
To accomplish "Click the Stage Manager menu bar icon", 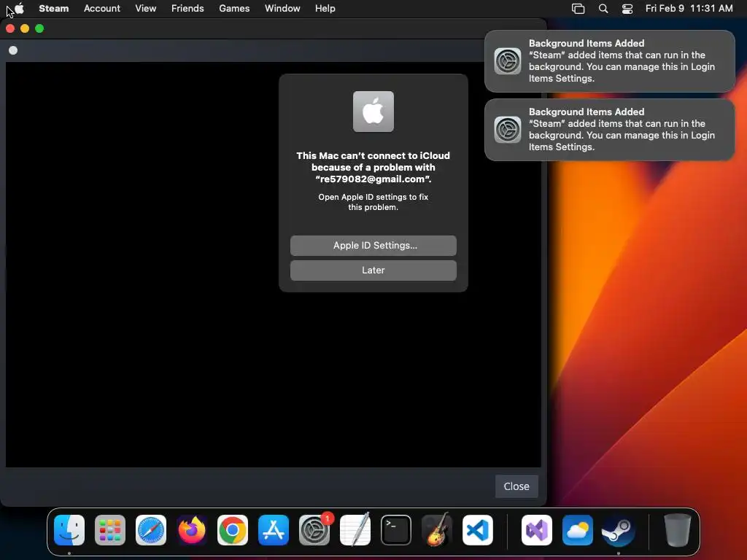I will (x=578, y=9).
